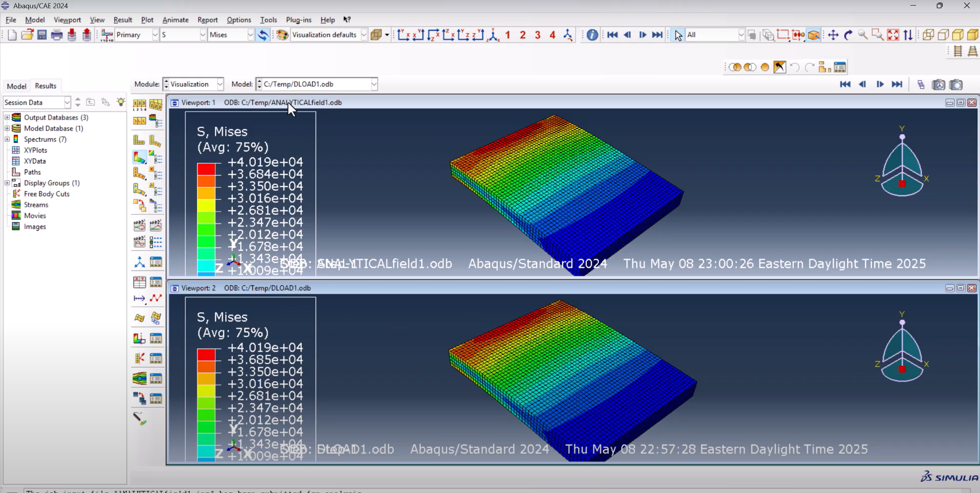Expand the Output Databases tree node

pyautogui.click(x=7, y=117)
